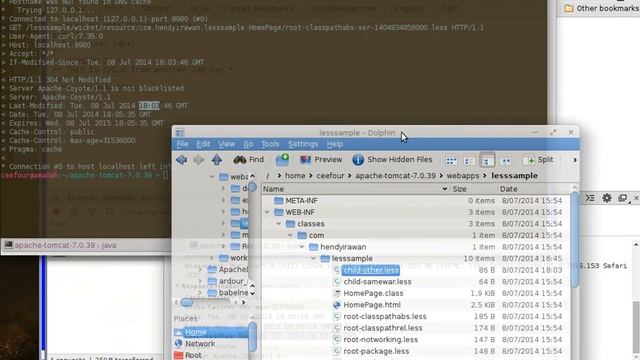
Task: Go to apache-tomcat-7.0.39 in the breadcrumb
Action: tap(396, 176)
